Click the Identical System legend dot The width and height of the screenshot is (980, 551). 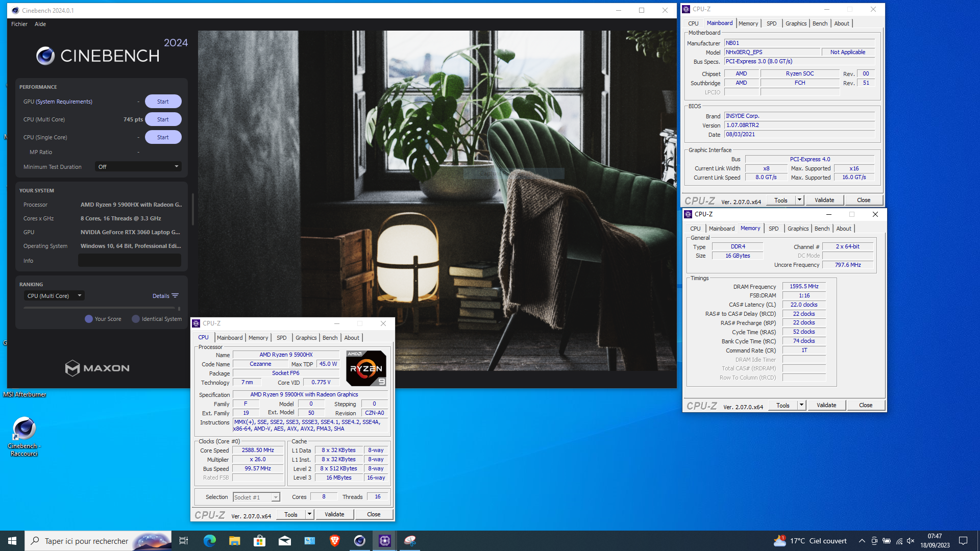[x=136, y=319]
